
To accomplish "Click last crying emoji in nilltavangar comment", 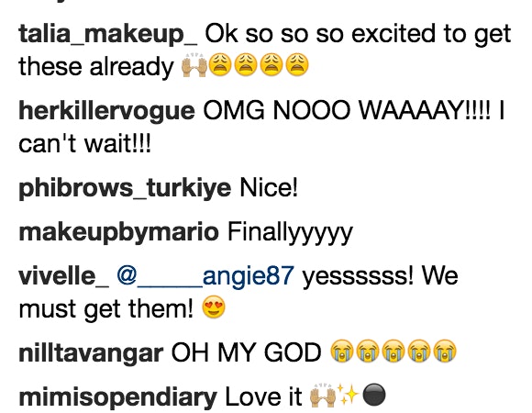I will click(445, 351).
